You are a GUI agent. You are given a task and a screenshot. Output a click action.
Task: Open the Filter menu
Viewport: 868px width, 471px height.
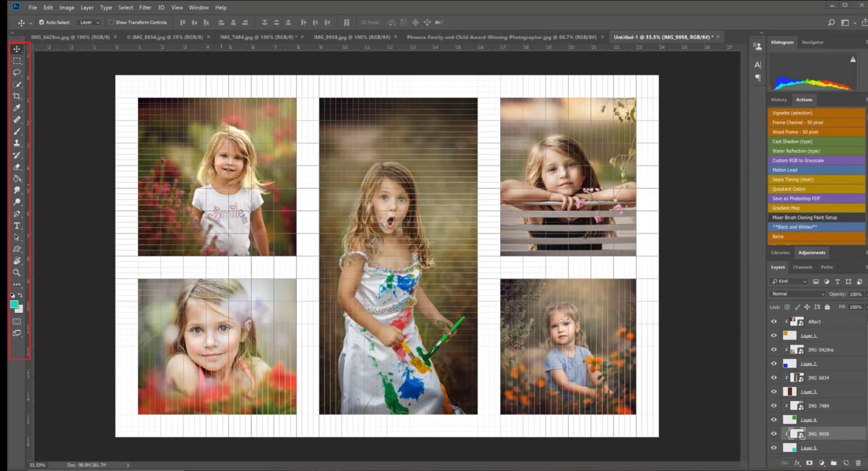pyautogui.click(x=145, y=7)
